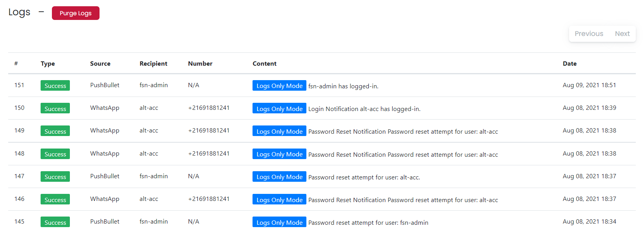This screenshot has height=240, width=644.
Task: Click Logs Only Mode badge on log 147
Action: (279, 177)
